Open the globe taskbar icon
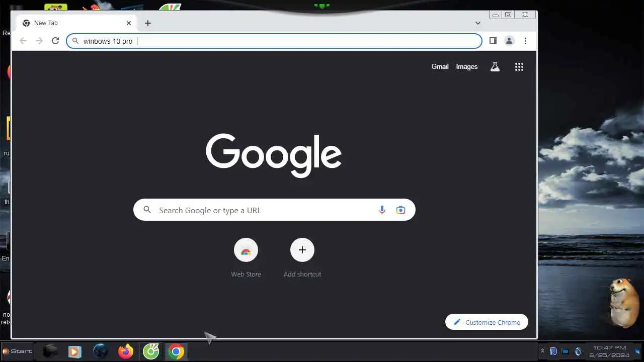The width and height of the screenshot is (644, 362). (x=101, y=351)
